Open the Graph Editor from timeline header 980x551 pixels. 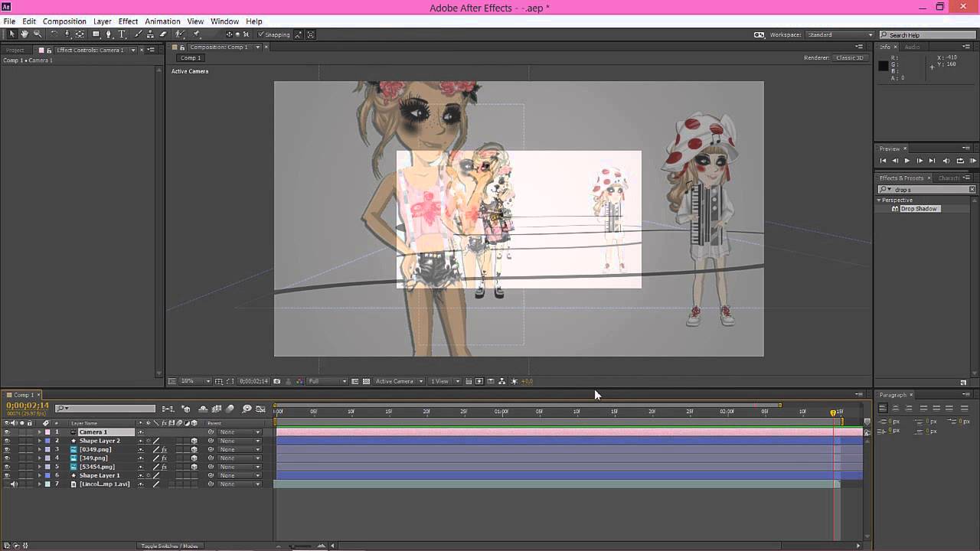[x=260, y=409]
